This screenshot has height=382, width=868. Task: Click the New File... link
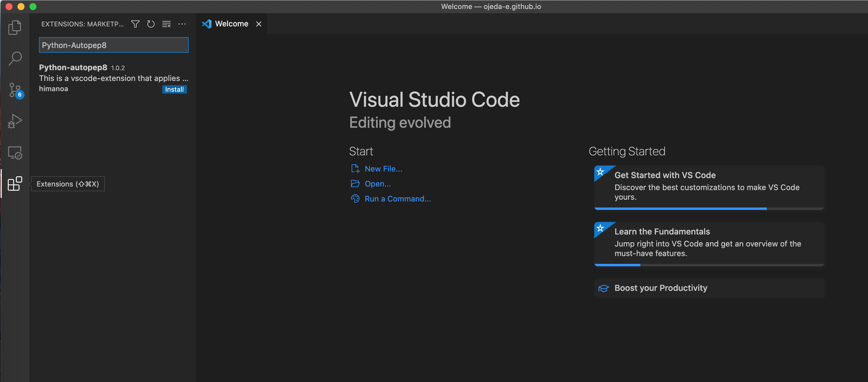click(383, 169)
